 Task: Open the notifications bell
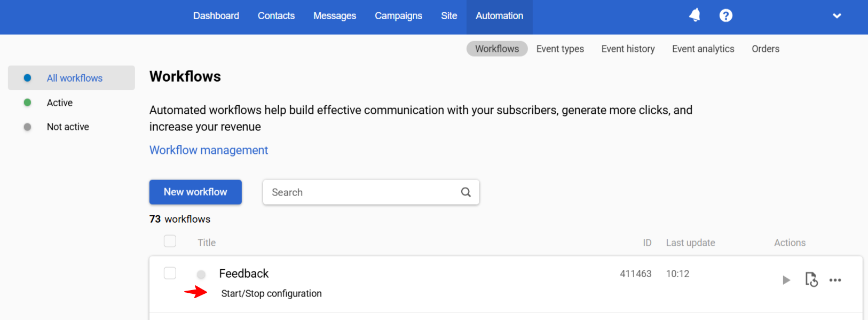(695, 15)
